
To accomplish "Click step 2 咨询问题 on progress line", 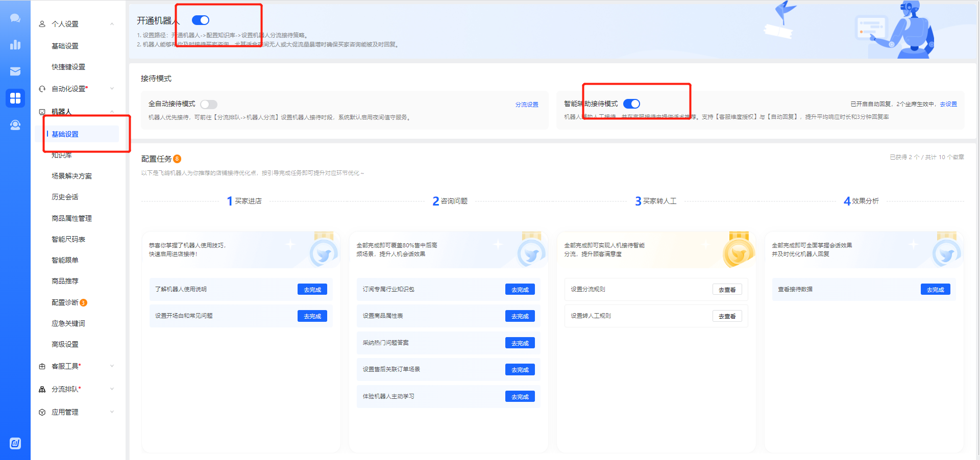I will coord(450,201).
